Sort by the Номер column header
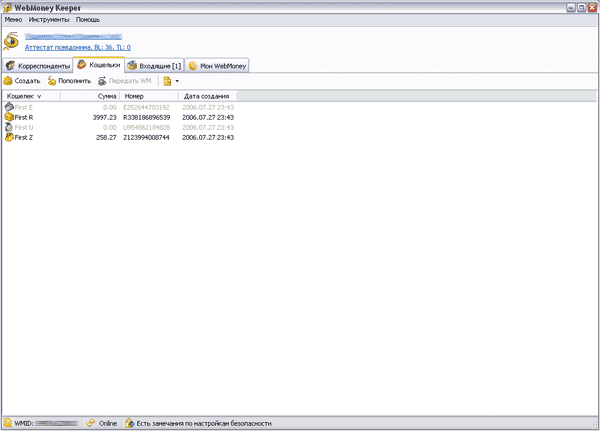 coord(149,96)
